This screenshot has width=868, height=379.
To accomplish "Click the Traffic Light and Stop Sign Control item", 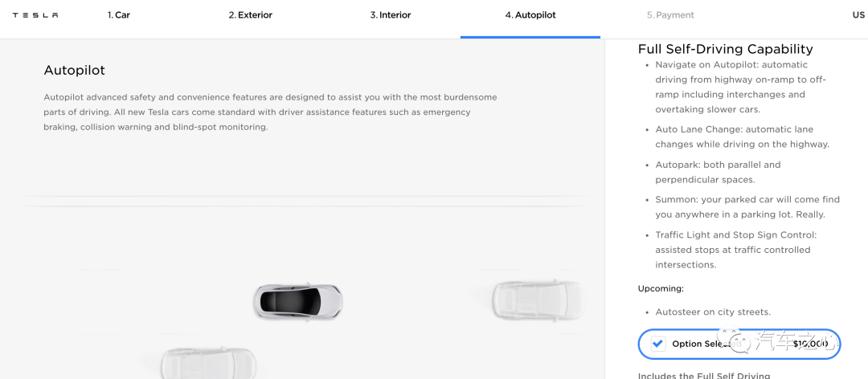I will point(735,250).
